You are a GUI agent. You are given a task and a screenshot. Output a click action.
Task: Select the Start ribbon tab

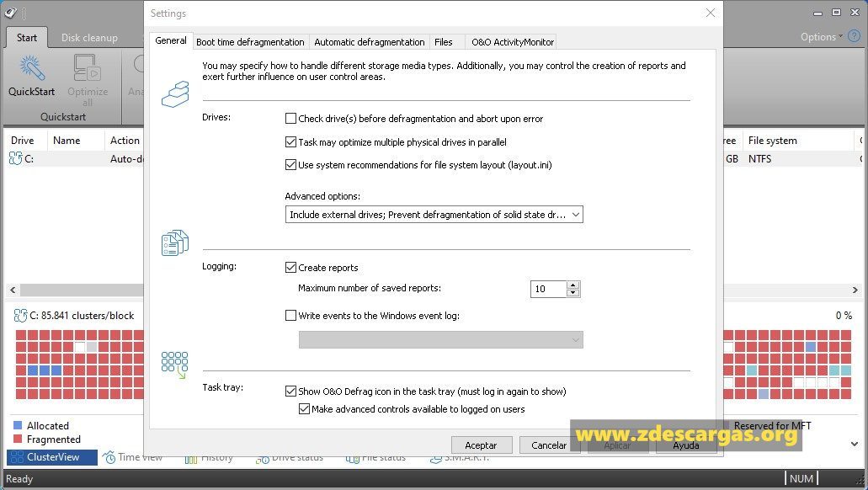(x=27, y=38)
